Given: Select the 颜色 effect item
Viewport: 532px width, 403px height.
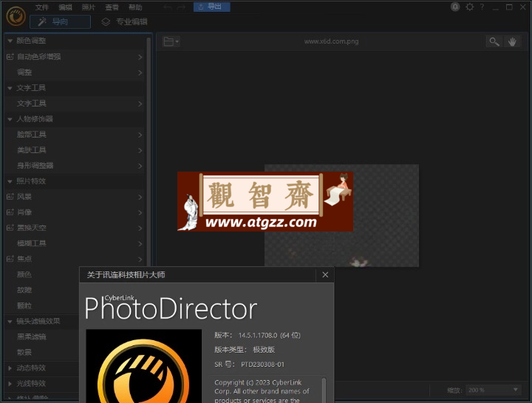Looking at the screenshot, I should [24, 274].
